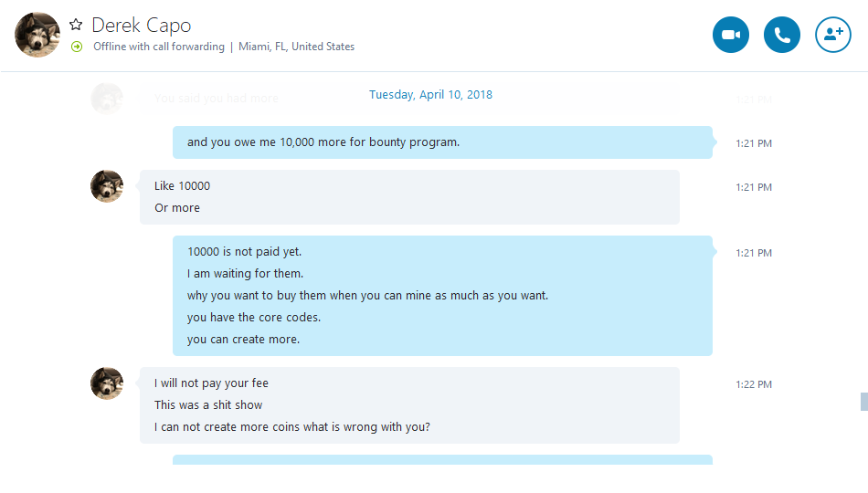The height and width of the screenshot is (493, 868).
Task: Open Derek Capo's large profile picture
Action: point(37,35)
